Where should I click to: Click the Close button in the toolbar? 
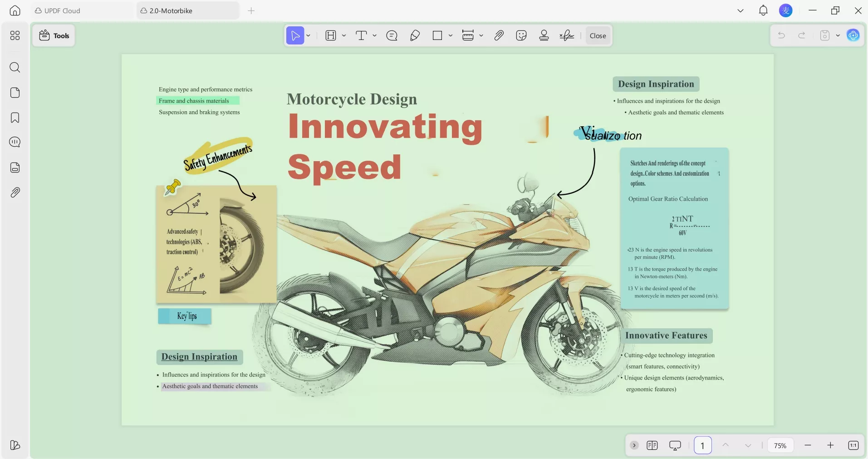tap(598, 35)
